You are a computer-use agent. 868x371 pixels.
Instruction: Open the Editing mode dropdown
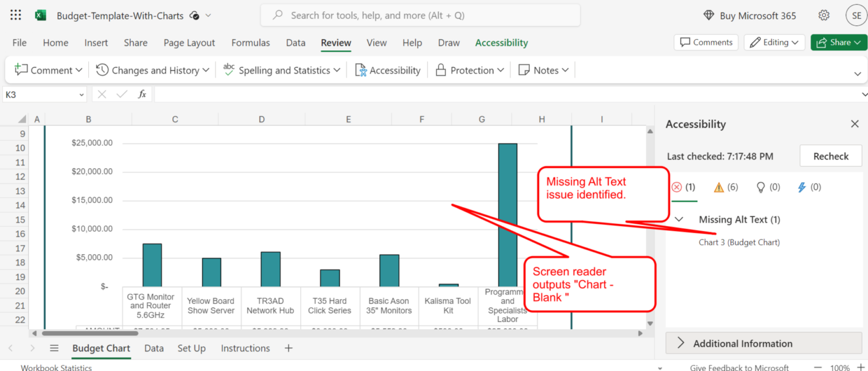pos(774,42)
